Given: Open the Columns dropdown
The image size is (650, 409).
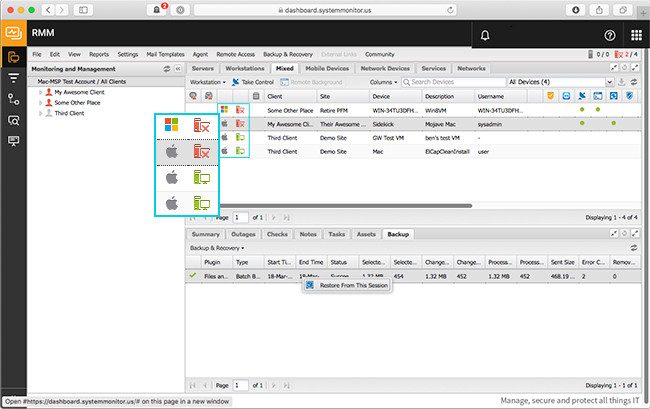Looking at the screenshot, I should [383, 82].
